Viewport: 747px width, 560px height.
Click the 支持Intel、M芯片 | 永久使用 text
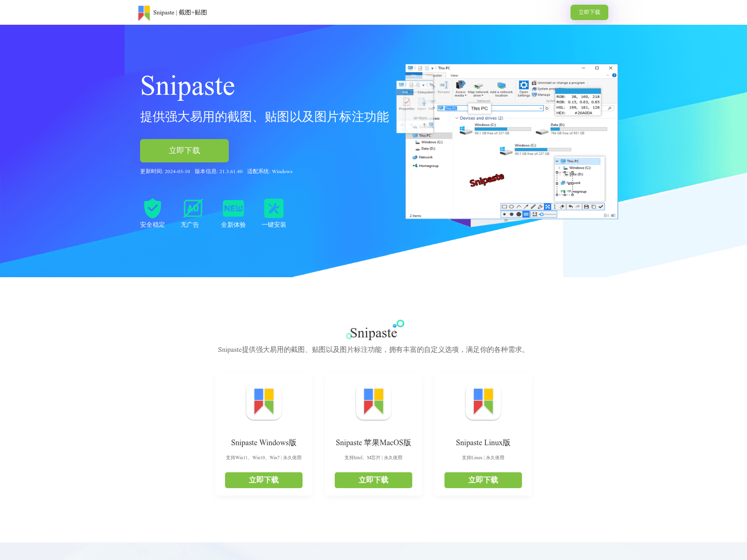pos(373,458)
